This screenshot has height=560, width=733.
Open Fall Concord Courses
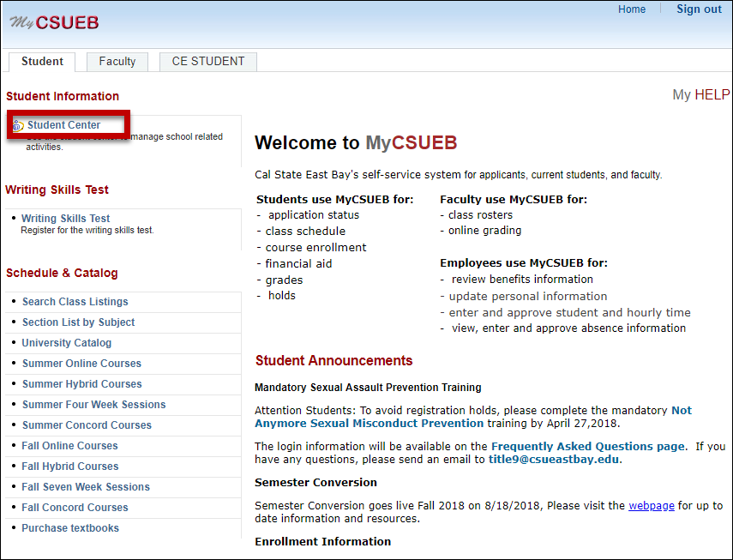75,507
